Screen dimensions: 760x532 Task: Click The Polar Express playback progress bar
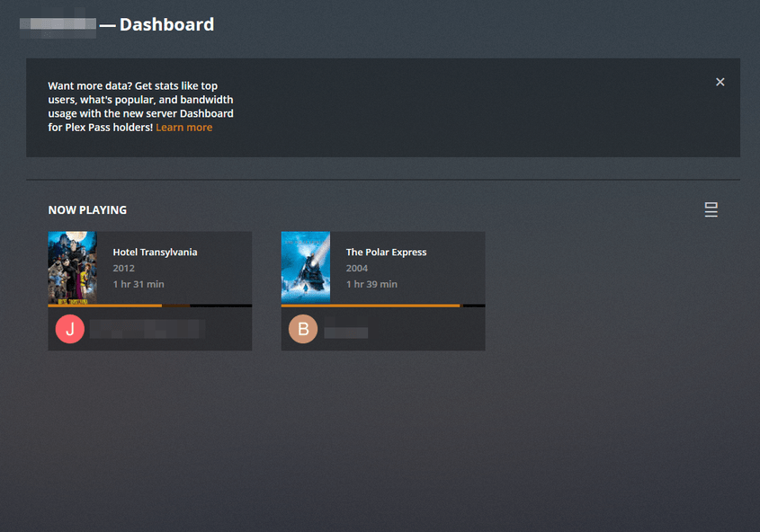(x=383, y=306)
